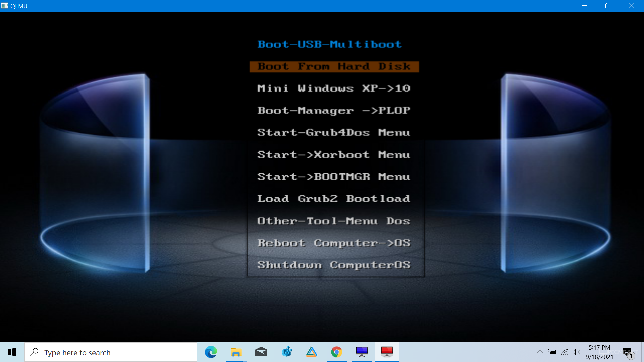Open the triangle-logo app in taskbar

click(x=312, y=352)
